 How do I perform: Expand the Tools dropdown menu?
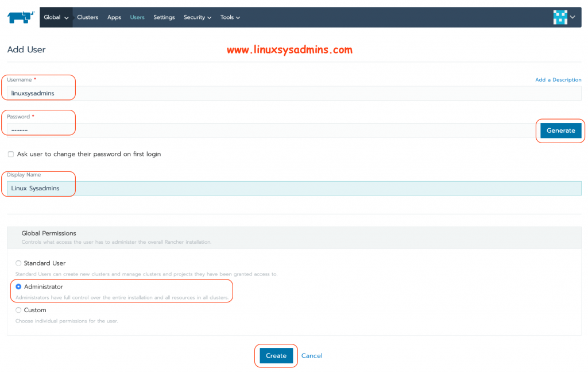230,17
